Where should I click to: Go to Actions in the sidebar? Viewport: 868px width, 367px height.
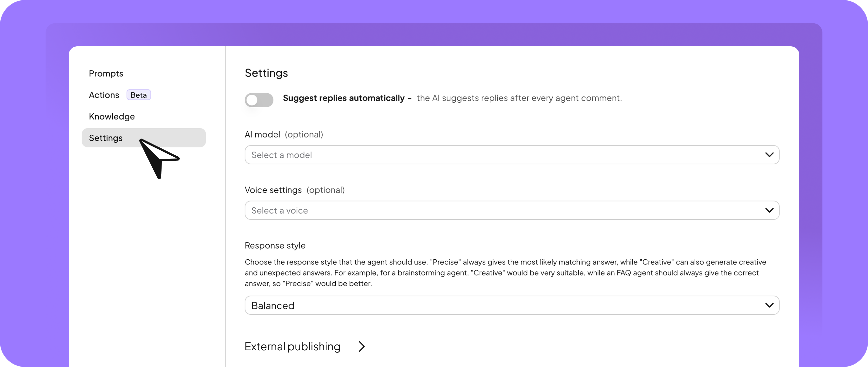point(104,95)
